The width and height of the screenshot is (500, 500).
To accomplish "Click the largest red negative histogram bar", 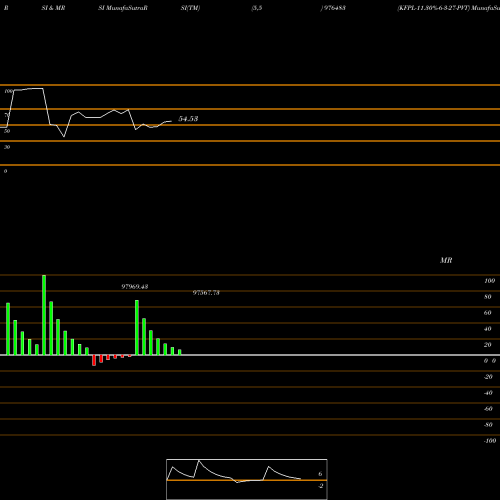I will tap(94, 360).
